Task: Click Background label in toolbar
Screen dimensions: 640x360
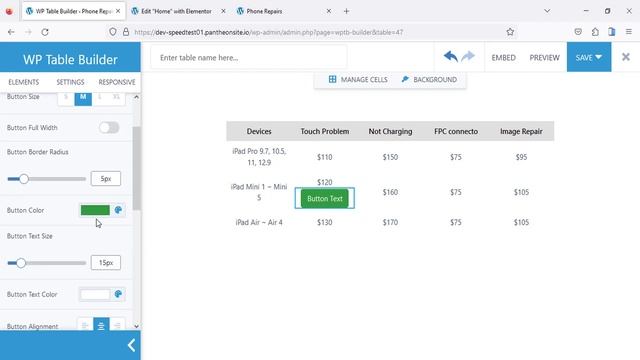Action: coord(435,79)
